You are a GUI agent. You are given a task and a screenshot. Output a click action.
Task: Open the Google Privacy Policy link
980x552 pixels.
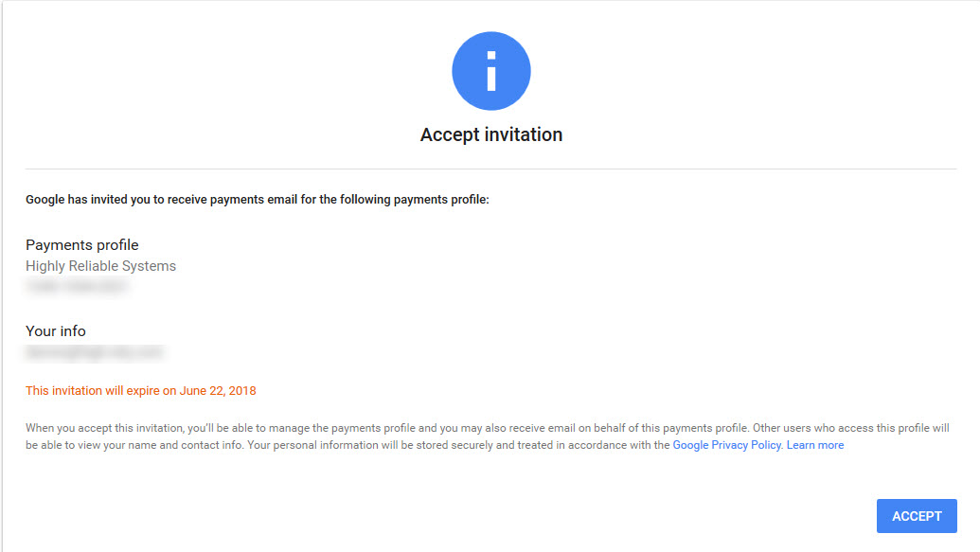tap(726, 445)
